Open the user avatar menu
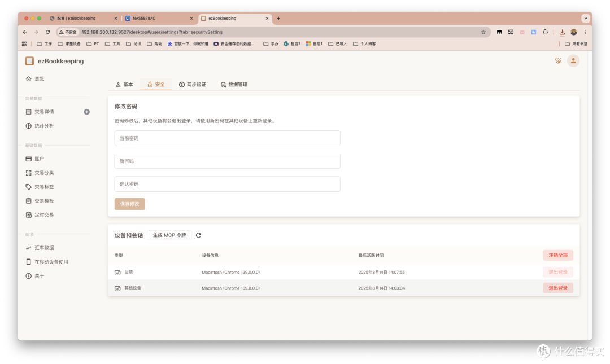The image size is (610, 364). tap(573, 60)
